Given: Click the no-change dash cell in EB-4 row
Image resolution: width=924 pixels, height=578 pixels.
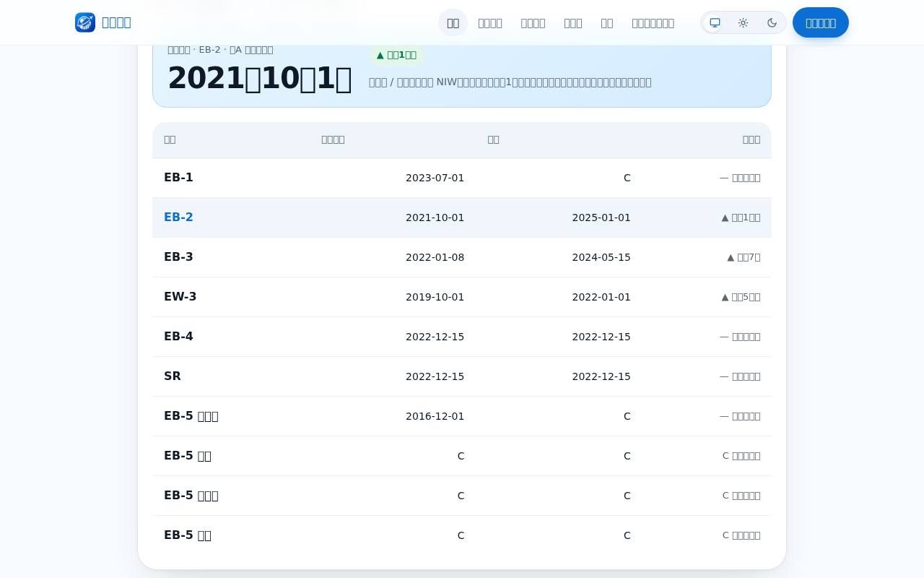Looking at the screenshot, I should [740, 337].
